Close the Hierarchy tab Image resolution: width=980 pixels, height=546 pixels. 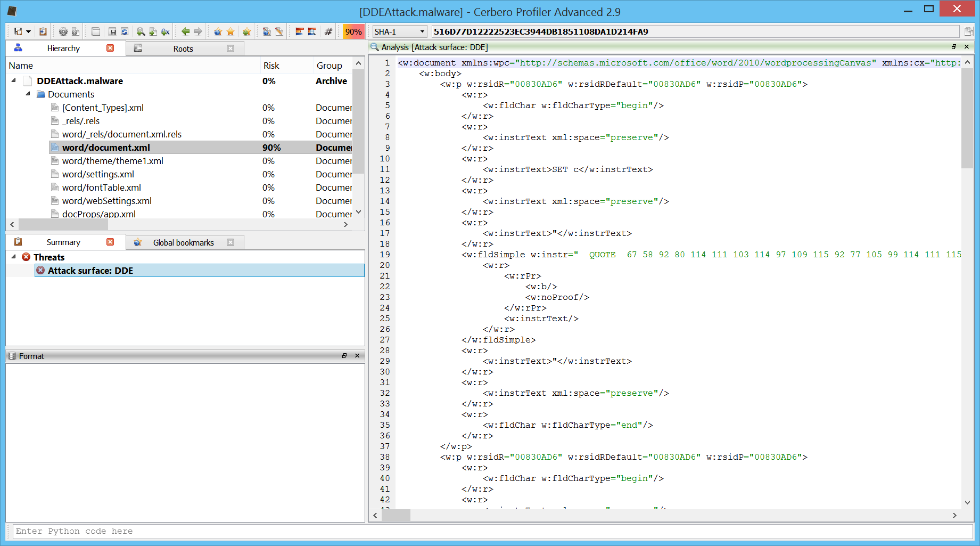coord(110,48)
